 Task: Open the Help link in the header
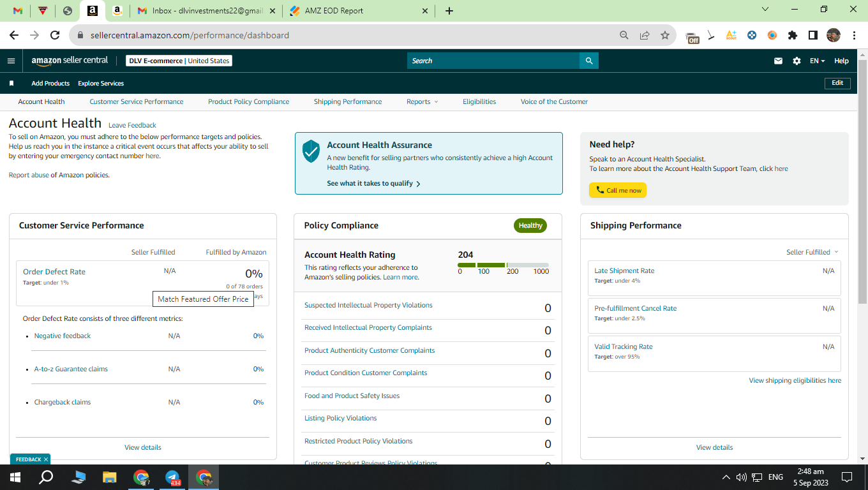(x=841, y=61)
